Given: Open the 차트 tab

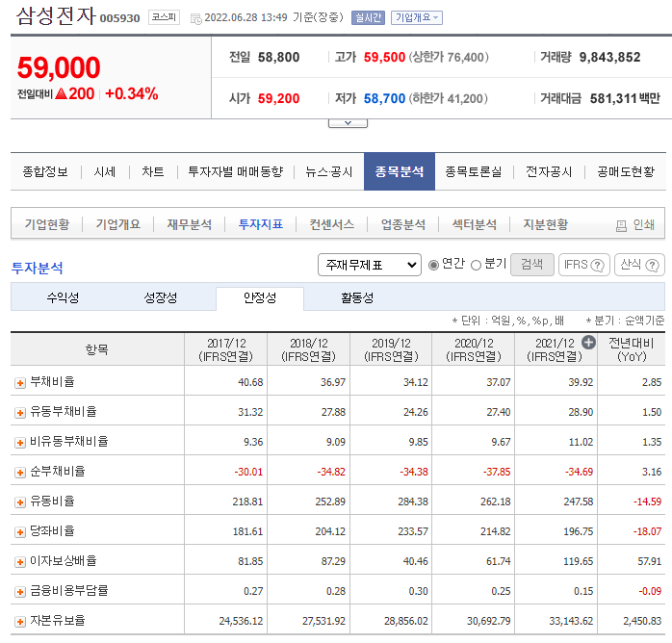Looking at the screenshot, I should tap(152, 171).
